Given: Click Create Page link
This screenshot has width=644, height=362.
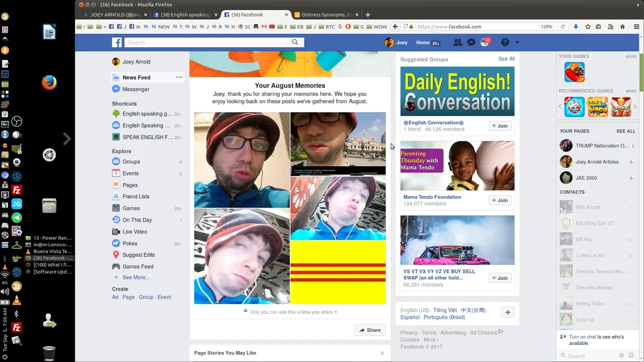Looking at the screenshot, I should [x=128, y=297].
